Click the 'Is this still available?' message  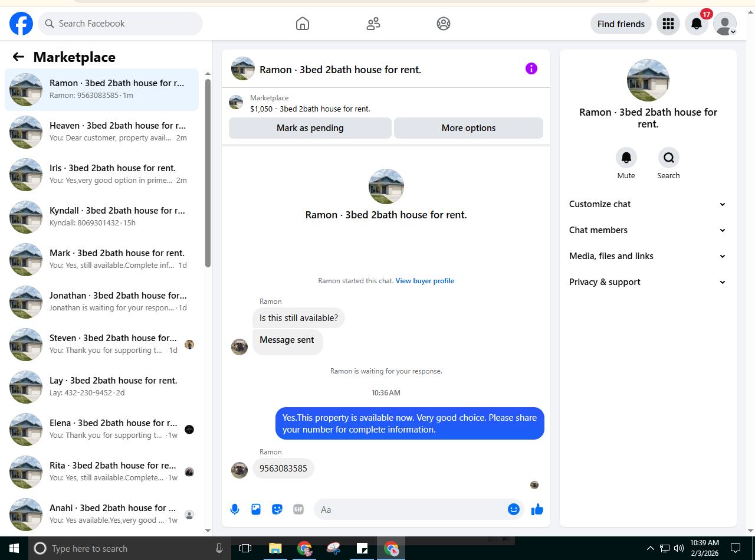[298, 318]
